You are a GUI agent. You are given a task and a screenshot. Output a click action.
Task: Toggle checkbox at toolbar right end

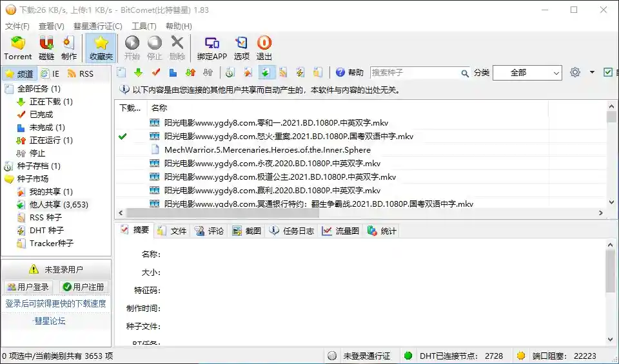(608, 72)
